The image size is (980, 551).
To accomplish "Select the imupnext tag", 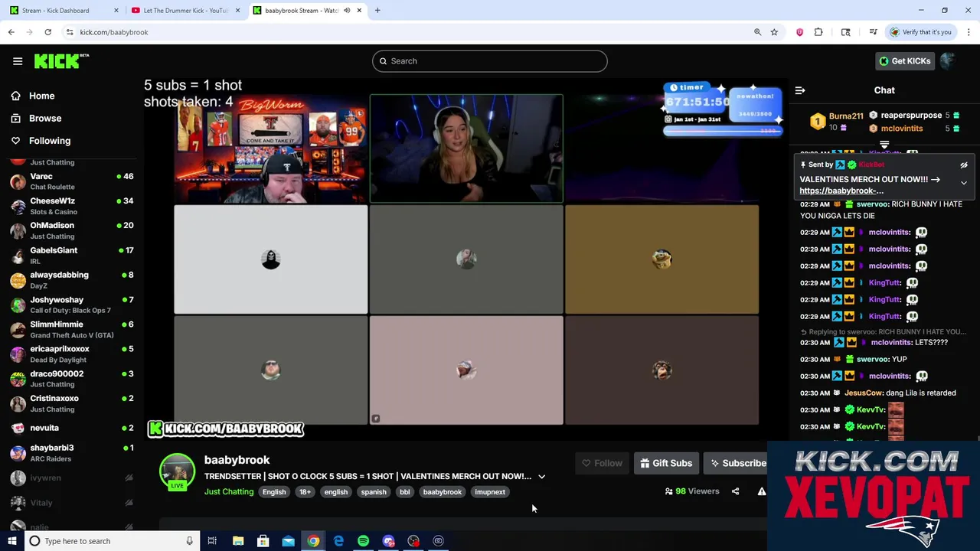I will [490, 492].
